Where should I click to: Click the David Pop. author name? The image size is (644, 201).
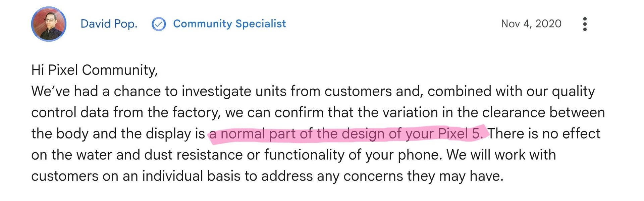click(x=109, y=24)
